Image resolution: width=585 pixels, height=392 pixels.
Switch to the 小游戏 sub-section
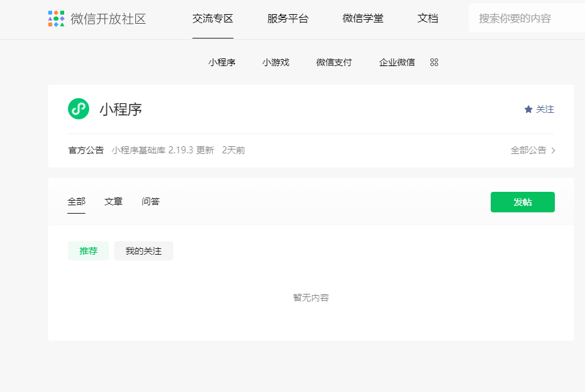[x=276, y=62]
